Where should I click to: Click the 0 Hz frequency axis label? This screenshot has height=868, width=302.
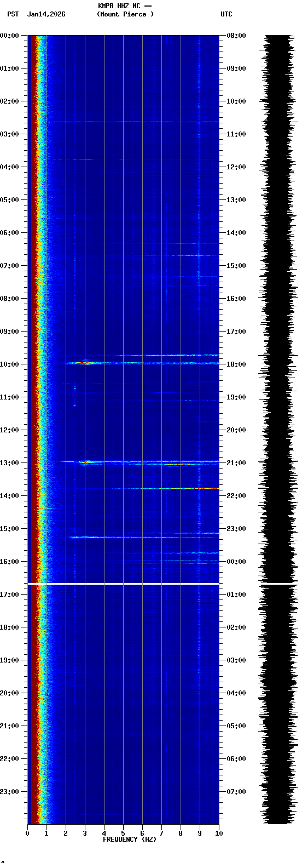[27, 833]
